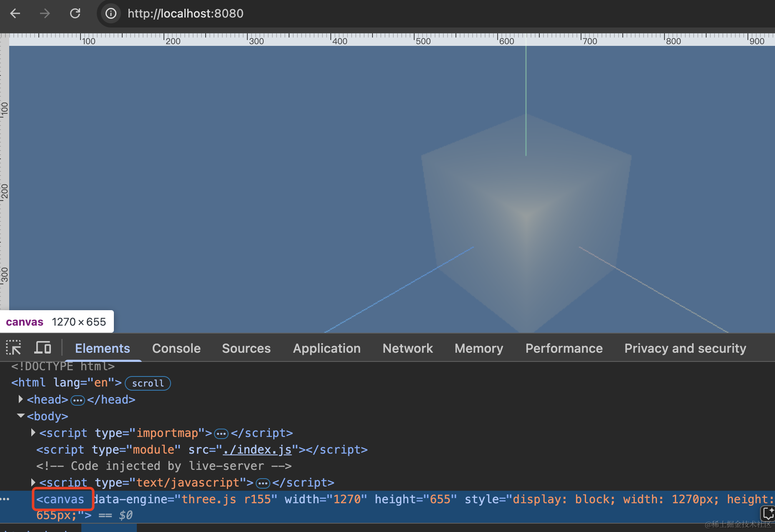Open the Console tab
The image size is (775, 532).
point(176,348)
